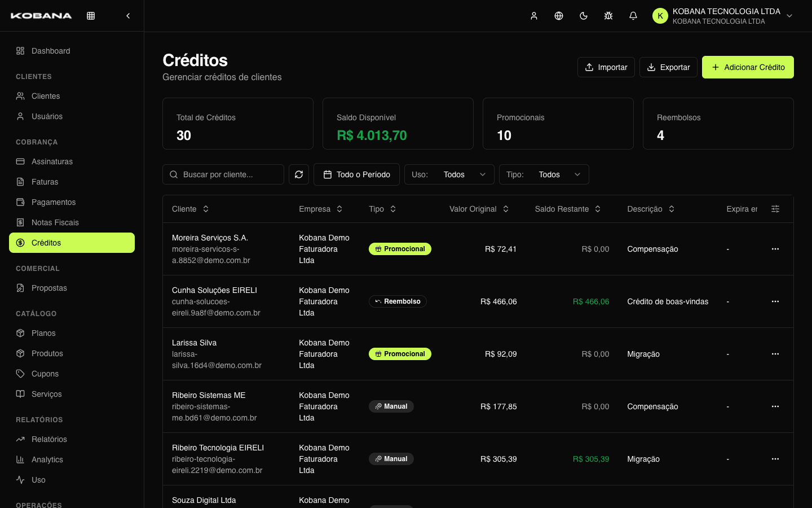812x508 pixels.
Task: Click the Importar button
Action: click(x=606, y=67)
